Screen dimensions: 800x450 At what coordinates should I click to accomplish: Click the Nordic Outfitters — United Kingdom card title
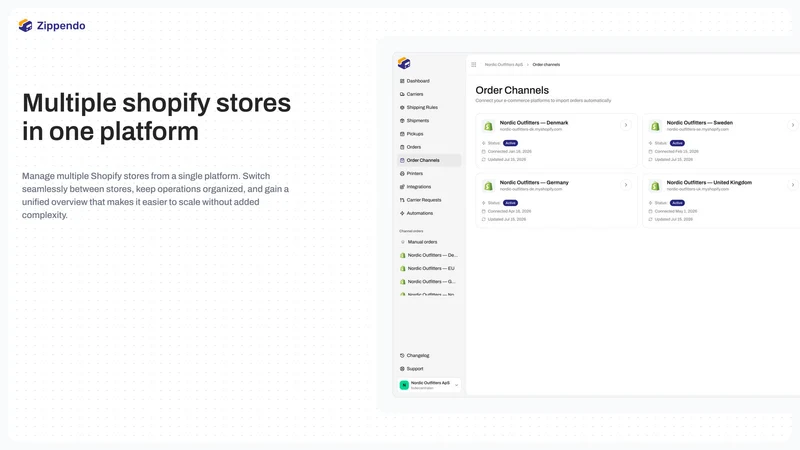click(709, 183)
